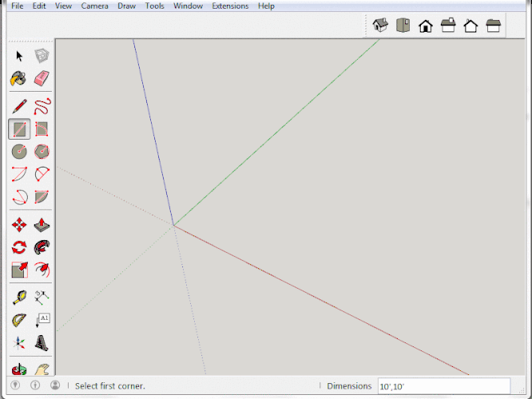Choose the Move tool with red arrows

[x=19, y=225]
